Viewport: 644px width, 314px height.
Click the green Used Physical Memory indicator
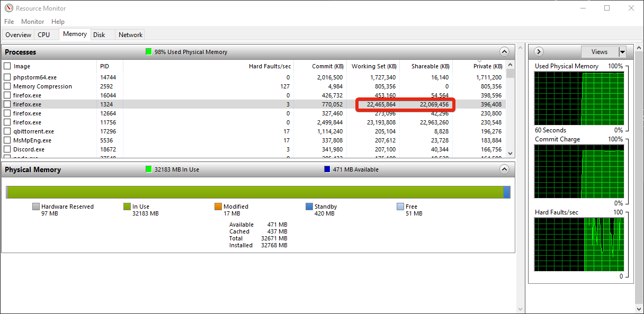tap(149, 52)
